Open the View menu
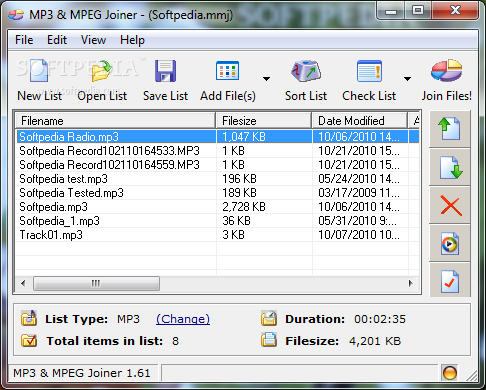 (x=93, y=40)
